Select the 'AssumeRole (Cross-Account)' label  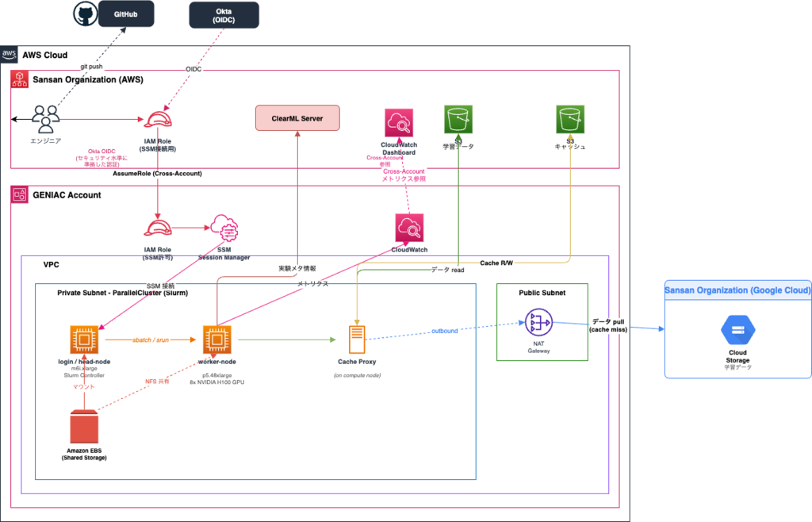[x=158, y=174]
